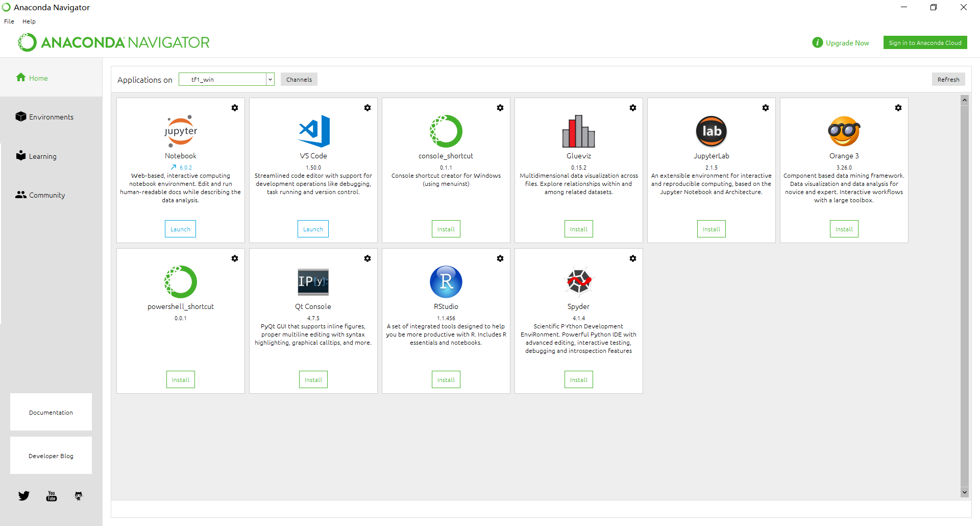Click the IPython Qt Console logo

(313, 282)
